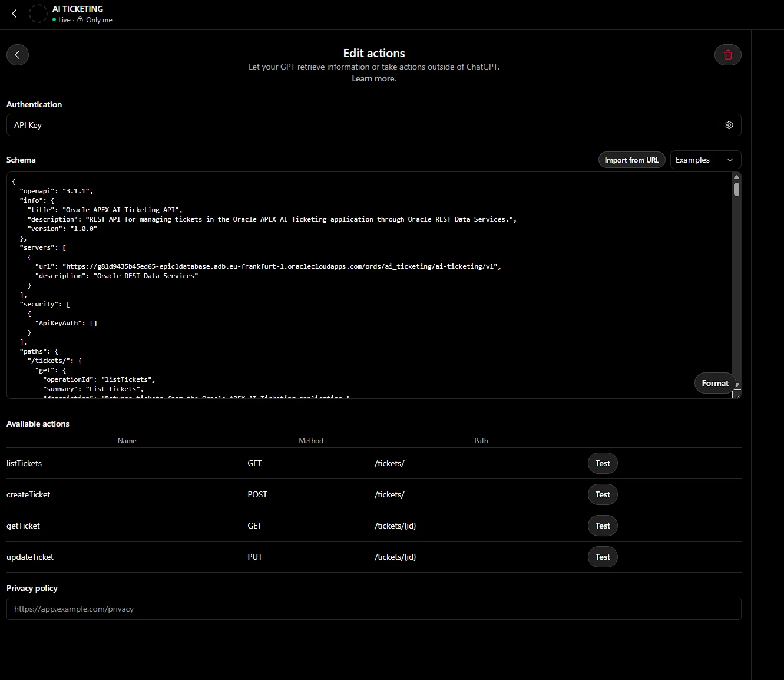
Task: Click the createTicket action name
Action: click(28, 494)
